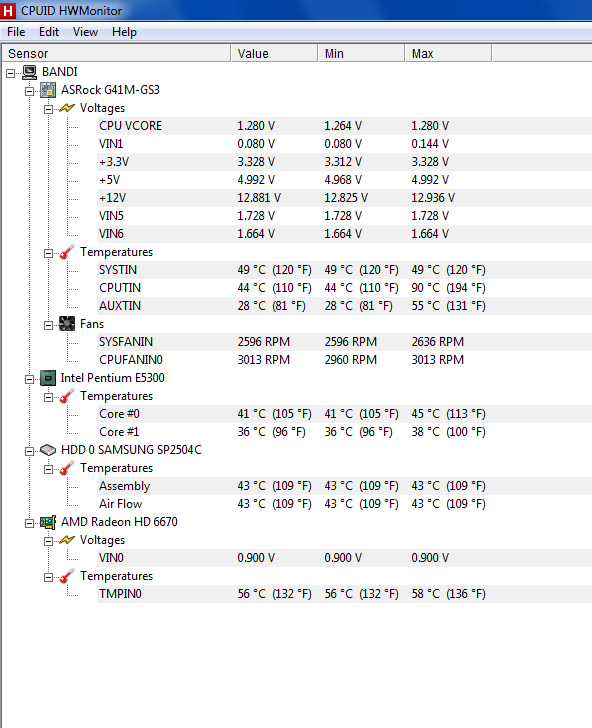Open the File menu
This screenshot has width=592, height=728.
click(x=16, y=32)
